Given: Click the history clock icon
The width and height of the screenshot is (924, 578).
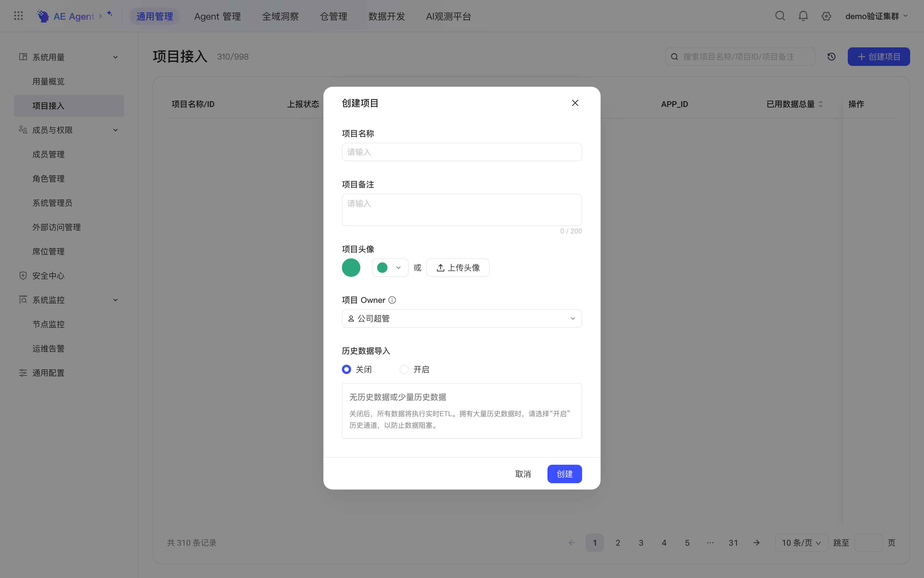Looking at the screenshot, I should click(x=832, y=57).
